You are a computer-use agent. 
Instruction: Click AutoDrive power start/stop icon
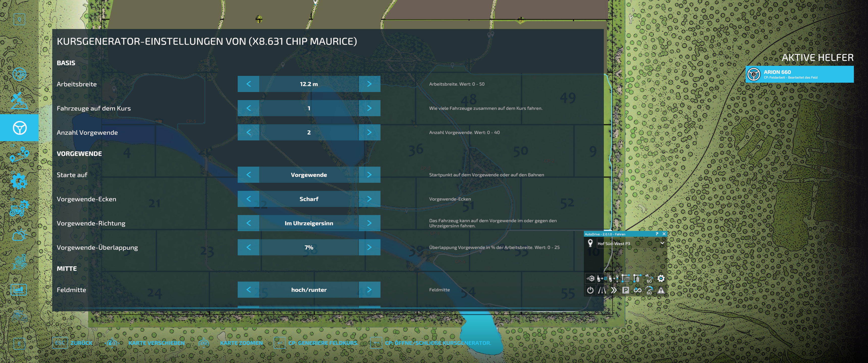[590, 290]
